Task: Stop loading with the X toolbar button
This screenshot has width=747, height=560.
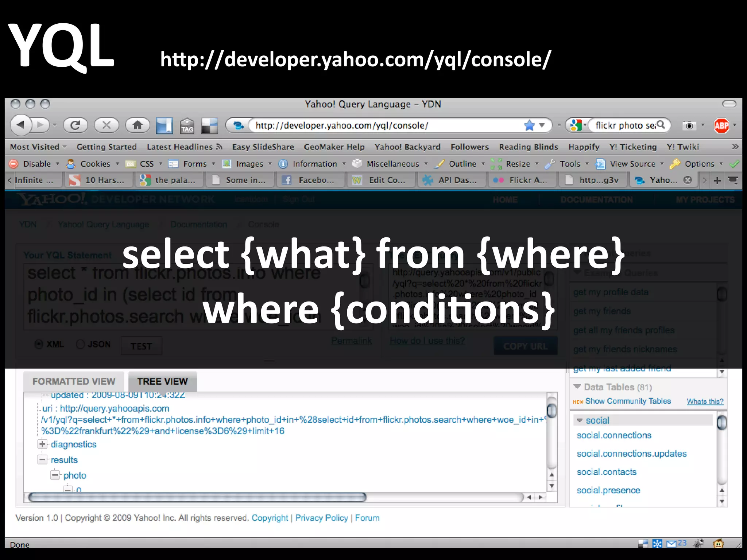Action: click(107, 125)
